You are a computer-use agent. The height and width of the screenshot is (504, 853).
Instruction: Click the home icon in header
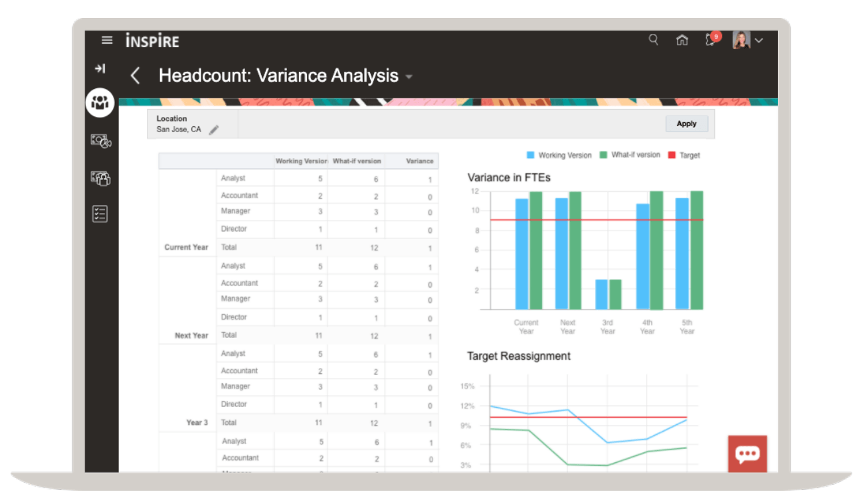[x=682, y=40]
